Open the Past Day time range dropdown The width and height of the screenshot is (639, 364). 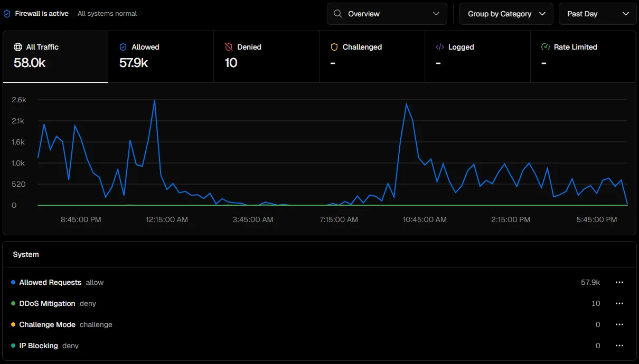[x=597, y=14]
